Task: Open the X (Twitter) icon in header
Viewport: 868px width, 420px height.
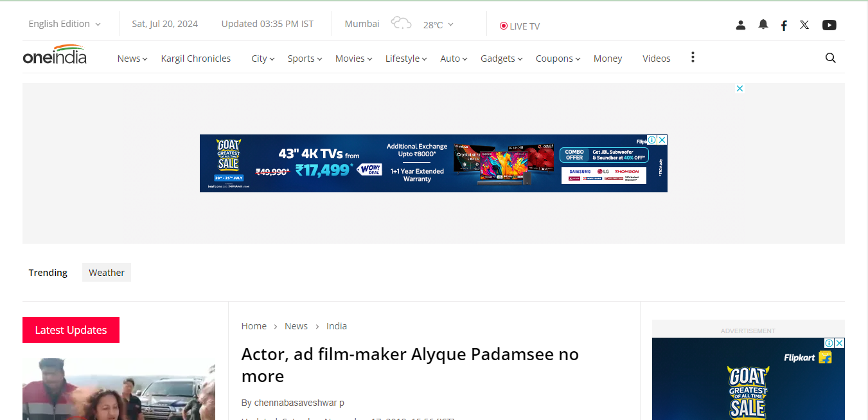Action: coord(804,25)
